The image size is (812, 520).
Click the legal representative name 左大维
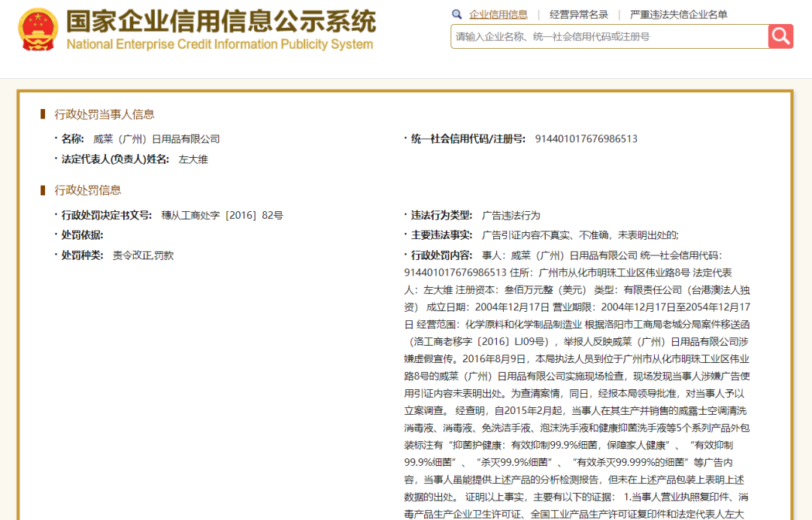click(x=193, y=159)
